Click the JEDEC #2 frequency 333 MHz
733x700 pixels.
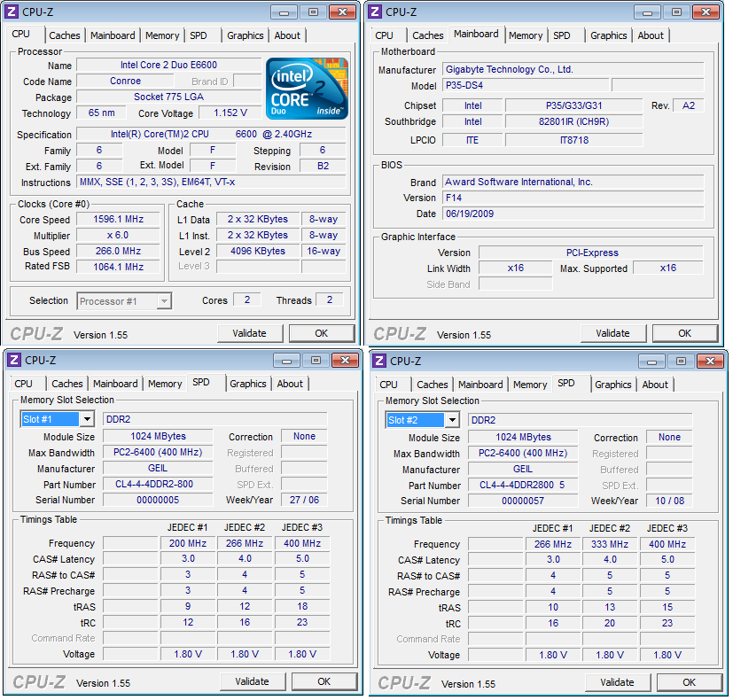610,544
